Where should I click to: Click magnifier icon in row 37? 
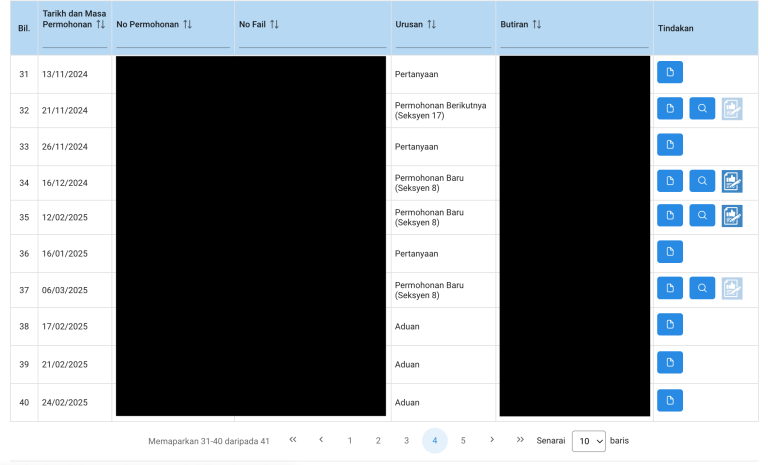(702, 288)
